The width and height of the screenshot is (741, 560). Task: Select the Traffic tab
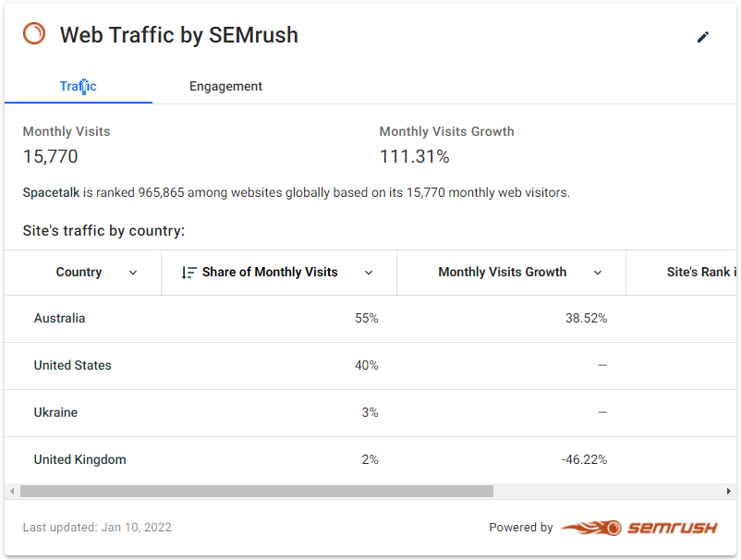coord(79,87)
